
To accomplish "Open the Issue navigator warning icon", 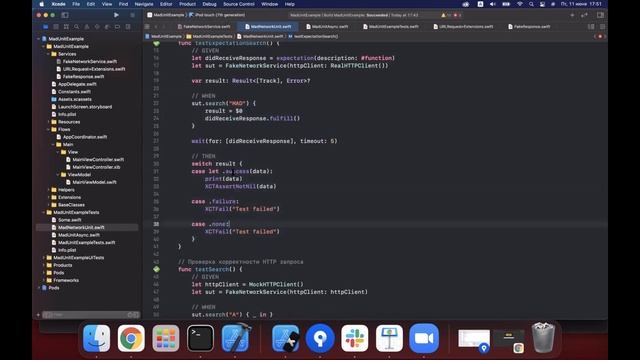I will [x=87, y=27].
